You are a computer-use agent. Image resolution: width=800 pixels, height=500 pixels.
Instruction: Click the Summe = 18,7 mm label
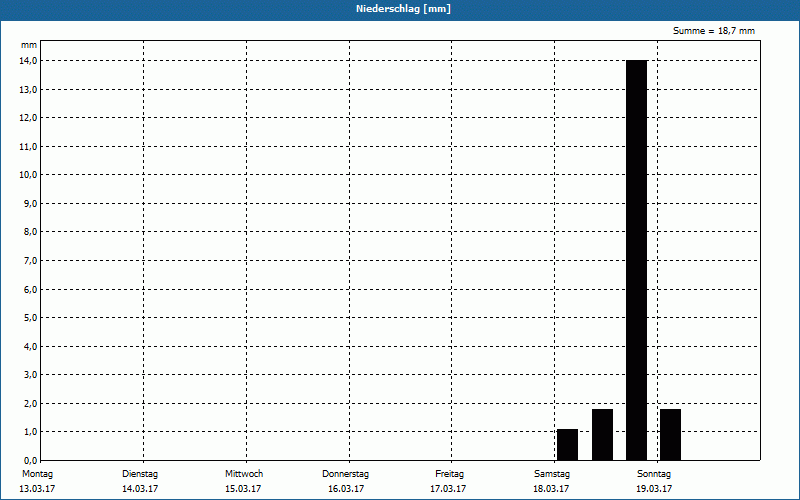(714, 31)
